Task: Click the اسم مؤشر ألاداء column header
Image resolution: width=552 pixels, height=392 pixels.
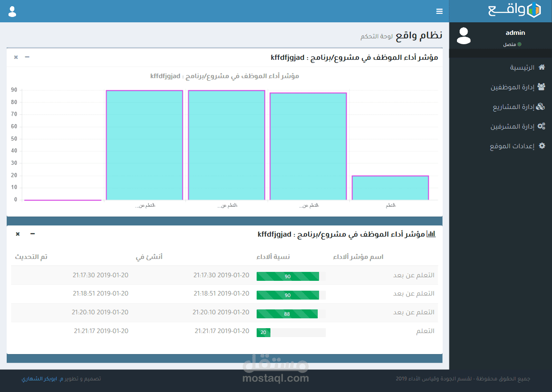Action: click(x=358, y=257)
